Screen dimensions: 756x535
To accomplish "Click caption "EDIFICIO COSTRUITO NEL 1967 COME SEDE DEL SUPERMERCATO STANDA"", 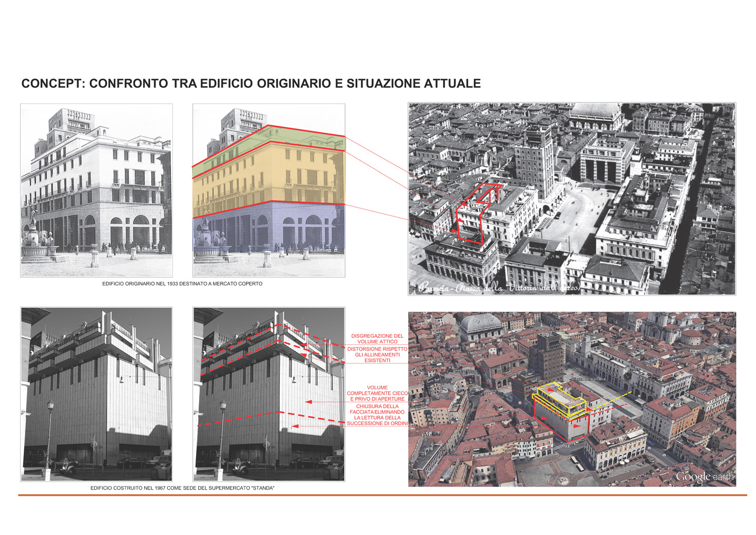I will point(182,488).
